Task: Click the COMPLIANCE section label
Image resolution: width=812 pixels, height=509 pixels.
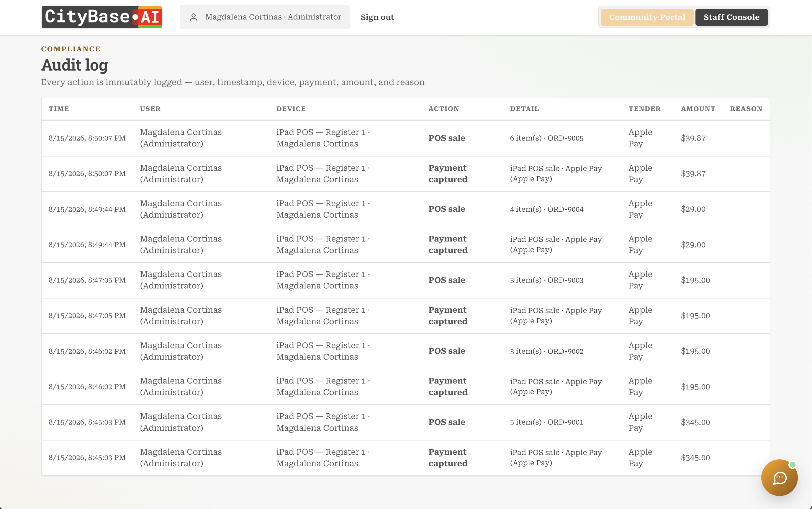Action: (71, 49)
